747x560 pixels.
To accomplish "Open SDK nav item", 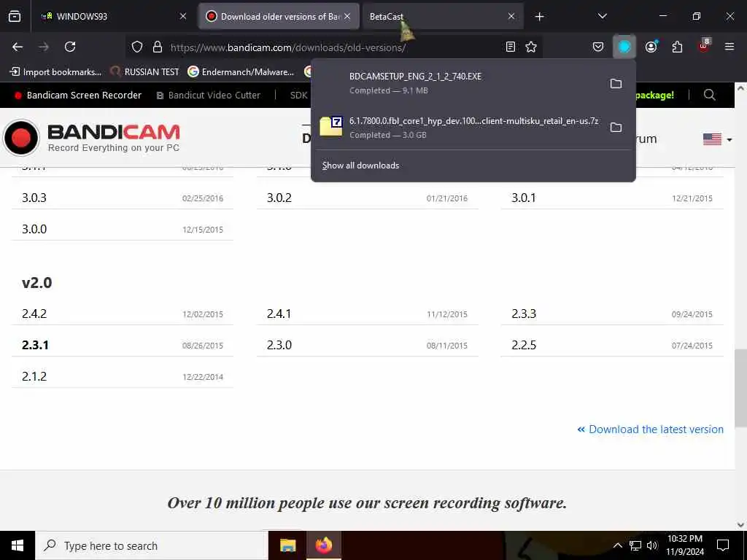I will (x=298, y=96).
